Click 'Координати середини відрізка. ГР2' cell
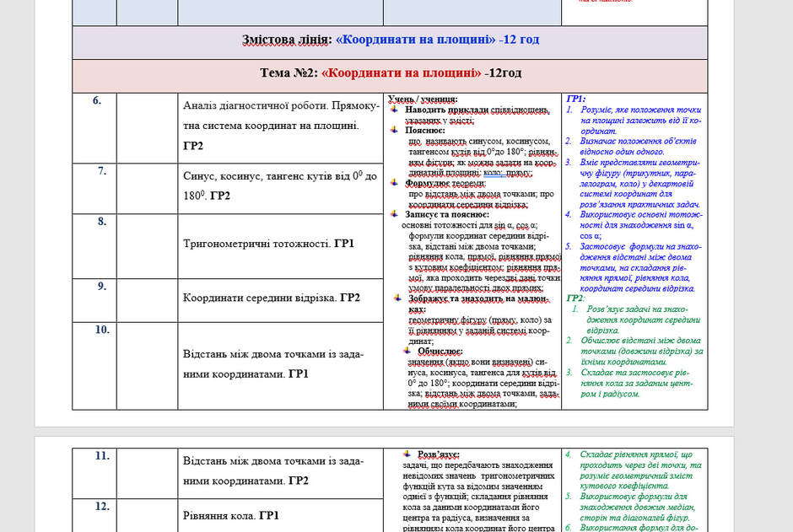 coord(280,300)
